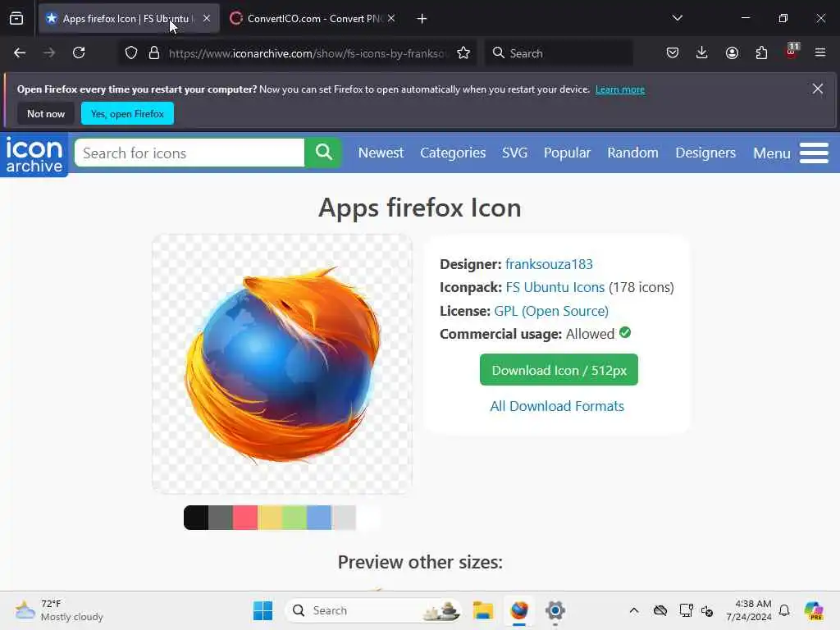Screen dimensions: 840x630
Task: Go back with the browser back arrow
Action: coord(20,52)
